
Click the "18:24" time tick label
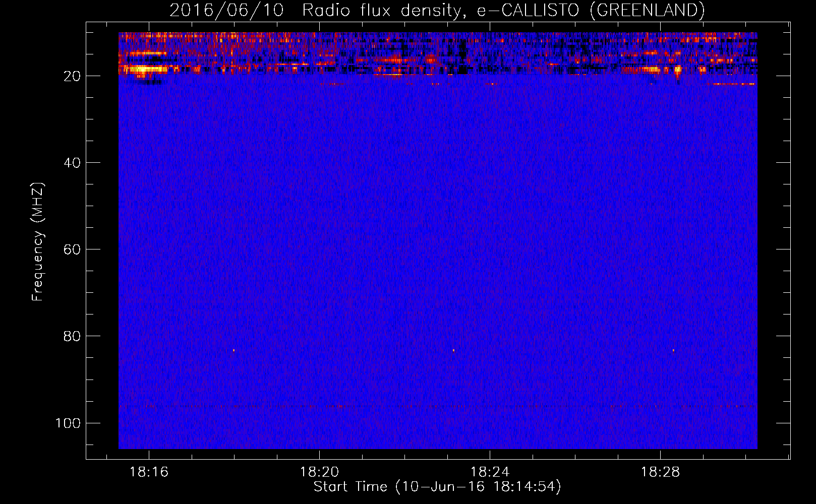[490, 472]
